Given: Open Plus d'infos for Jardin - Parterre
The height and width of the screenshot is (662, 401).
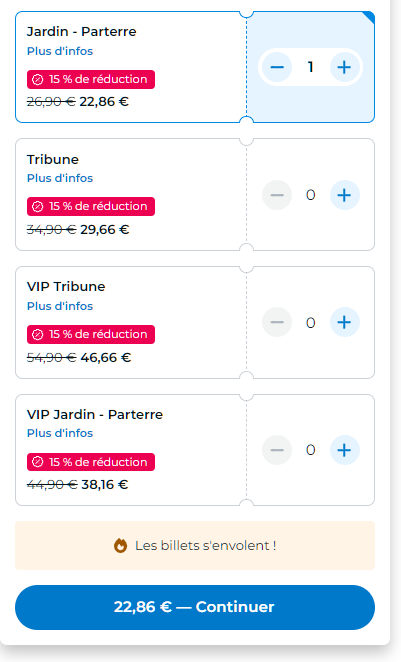Looking at the screenshot, I should click(60, 51).
